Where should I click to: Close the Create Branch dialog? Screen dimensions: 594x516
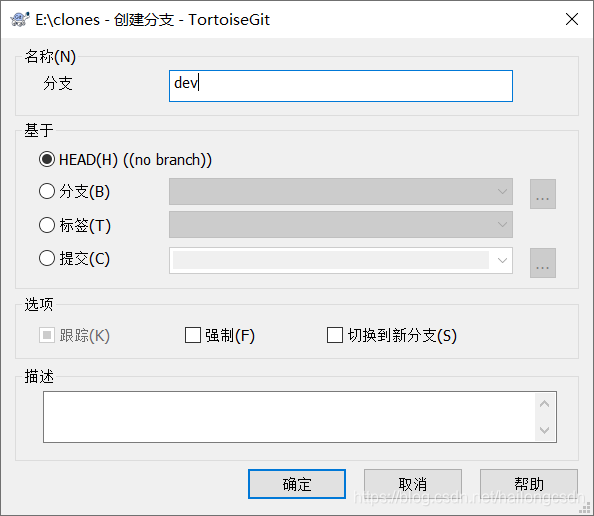coord(572,19)
